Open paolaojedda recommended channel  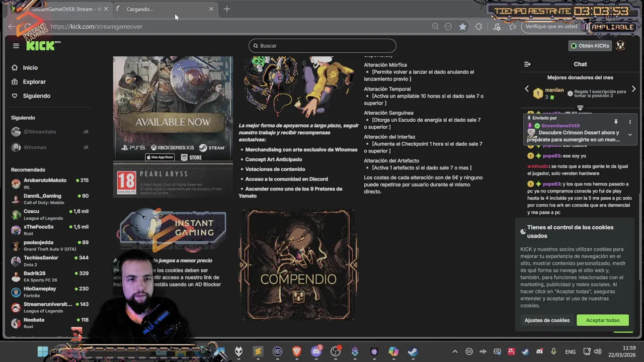50,245
